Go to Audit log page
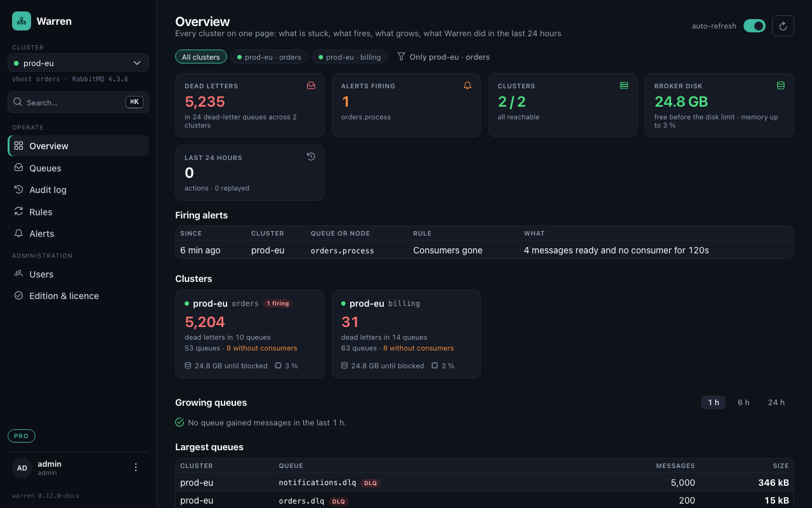 [78, 190]
